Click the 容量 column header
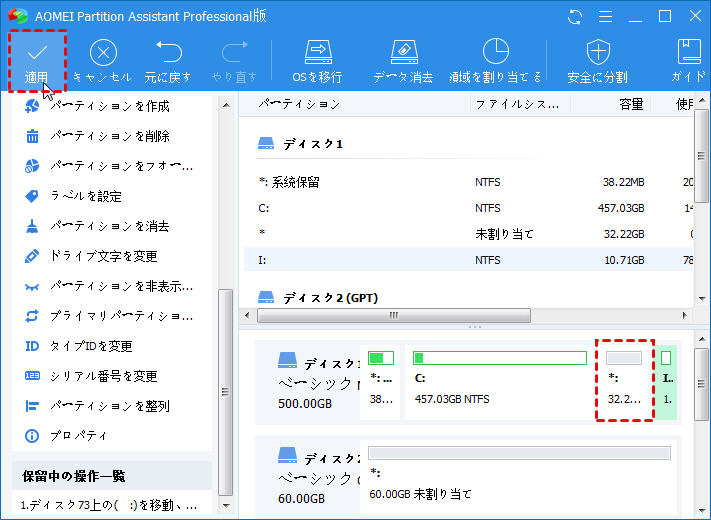This screenshot has width=711, height=520. pos(631,105)
